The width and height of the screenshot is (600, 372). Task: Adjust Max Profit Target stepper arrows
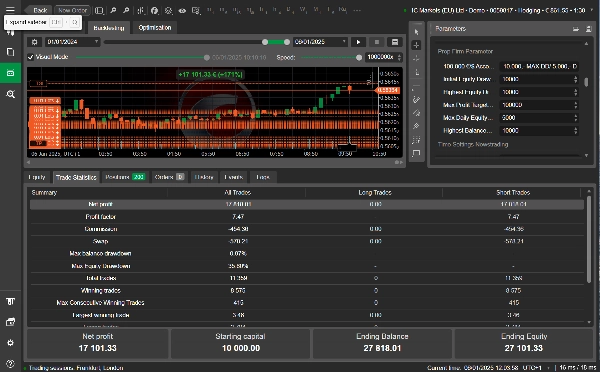pyautogui.click(x=576, y=105)
